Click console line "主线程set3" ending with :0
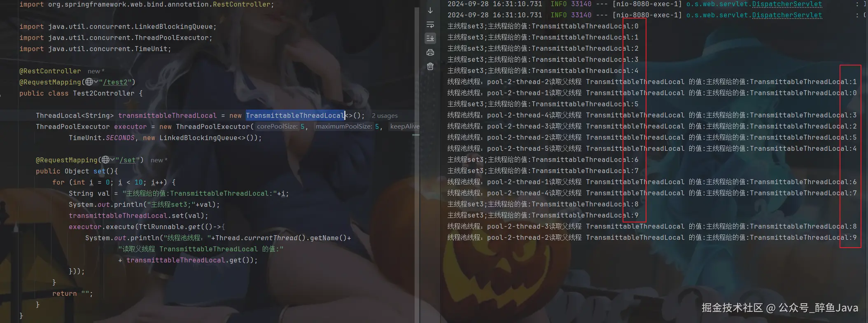Image resolution: width=868 pixels, height=323 pixels. (x=543, y=26)
